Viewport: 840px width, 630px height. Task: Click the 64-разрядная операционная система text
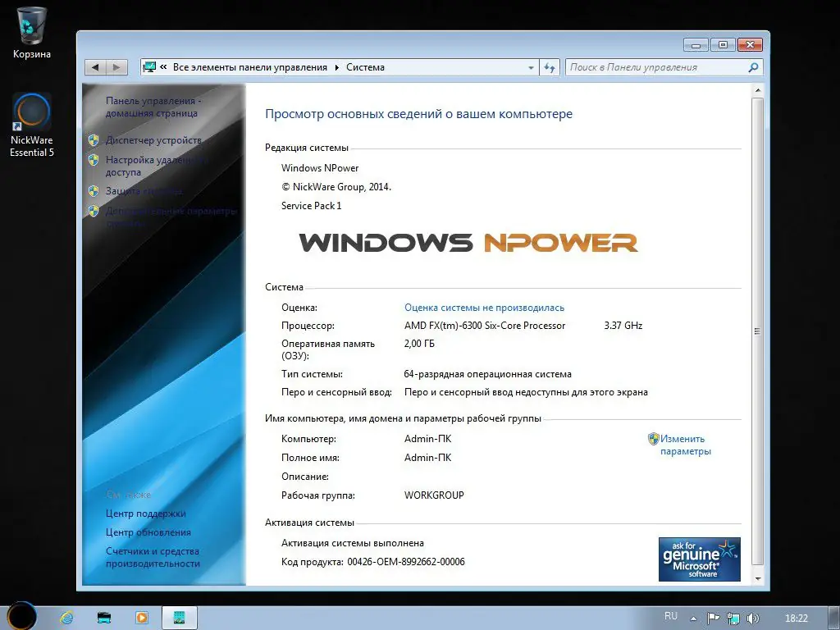[487, 374]
